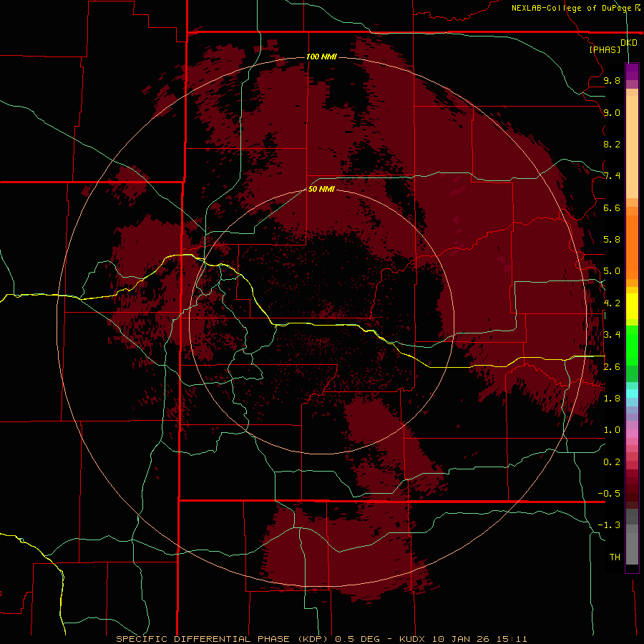
Task: Click the 2.6 scale value
Action: pos(612,366)
